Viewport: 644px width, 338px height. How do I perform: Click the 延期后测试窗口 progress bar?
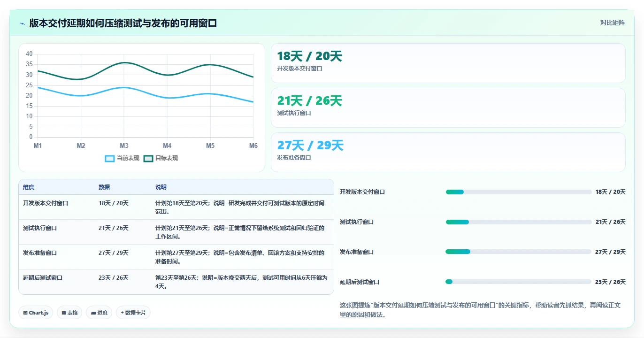coord(519,282)
